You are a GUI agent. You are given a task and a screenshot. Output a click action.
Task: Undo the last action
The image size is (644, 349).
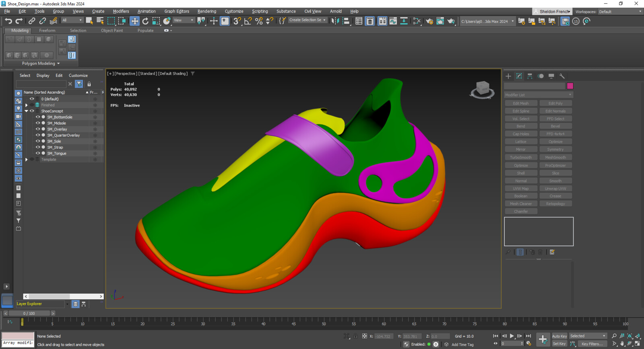click(8, 21)
